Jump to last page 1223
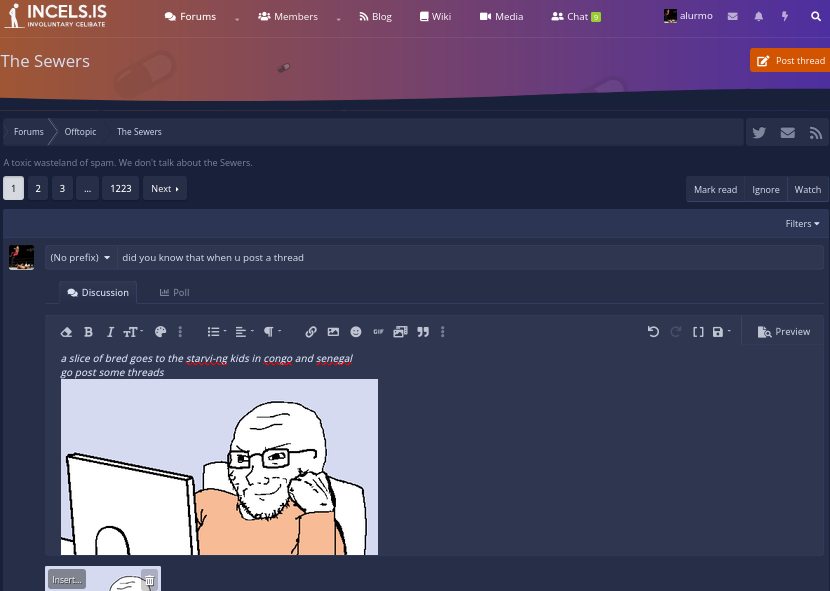 [x=121, y=189]
